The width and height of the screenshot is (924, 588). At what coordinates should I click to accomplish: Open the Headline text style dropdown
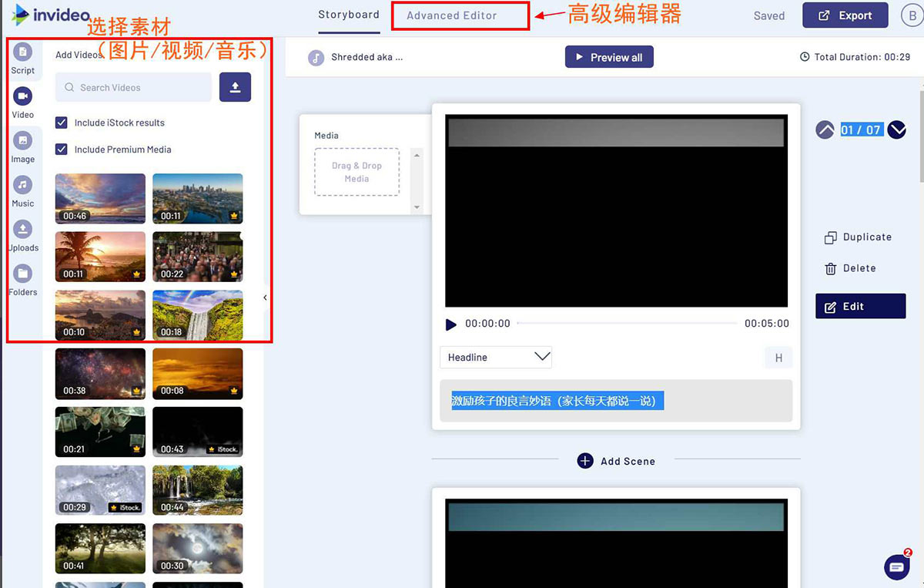(x=496, y=357)
